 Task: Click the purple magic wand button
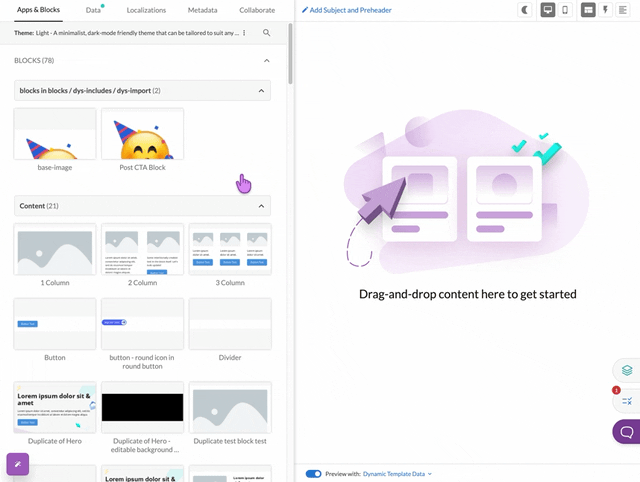click(x=18, y=464)
